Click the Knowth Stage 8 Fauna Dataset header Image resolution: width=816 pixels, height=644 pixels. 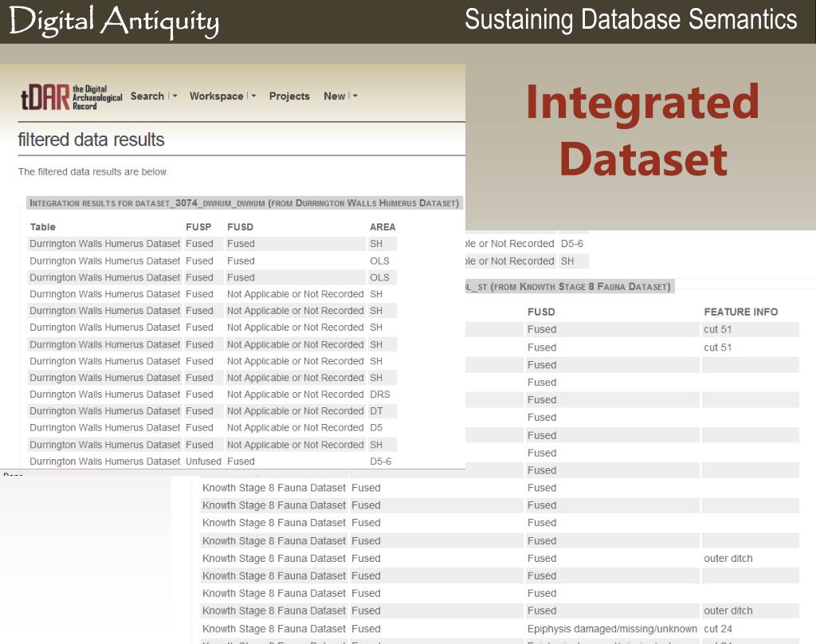570,287
